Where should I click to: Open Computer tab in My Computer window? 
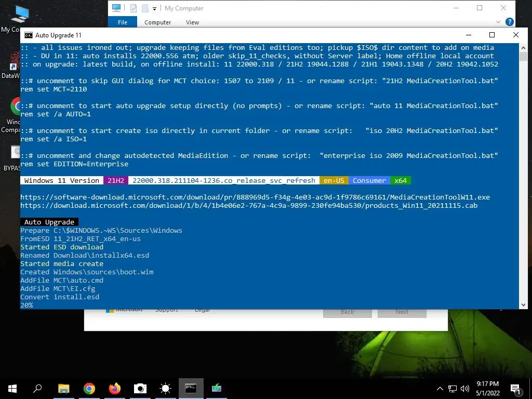tap(157, 22)
